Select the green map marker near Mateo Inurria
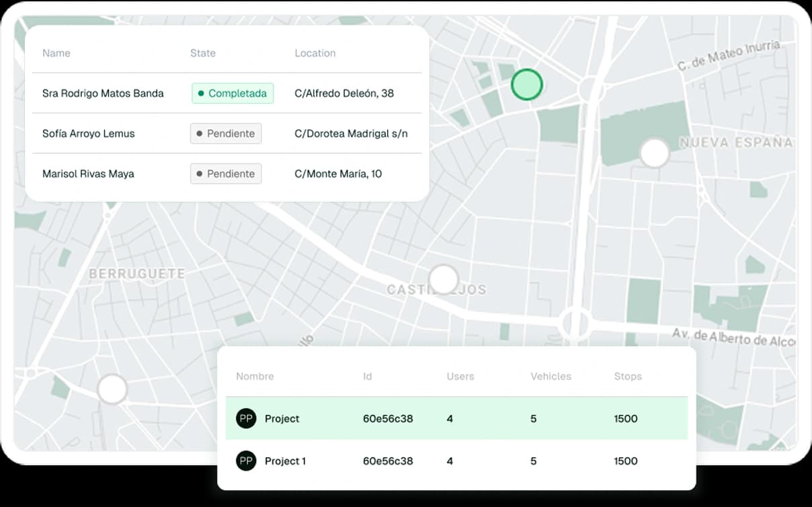Image resolution: width=812 pixels, height=507 pixels. [x=527, y=85]
